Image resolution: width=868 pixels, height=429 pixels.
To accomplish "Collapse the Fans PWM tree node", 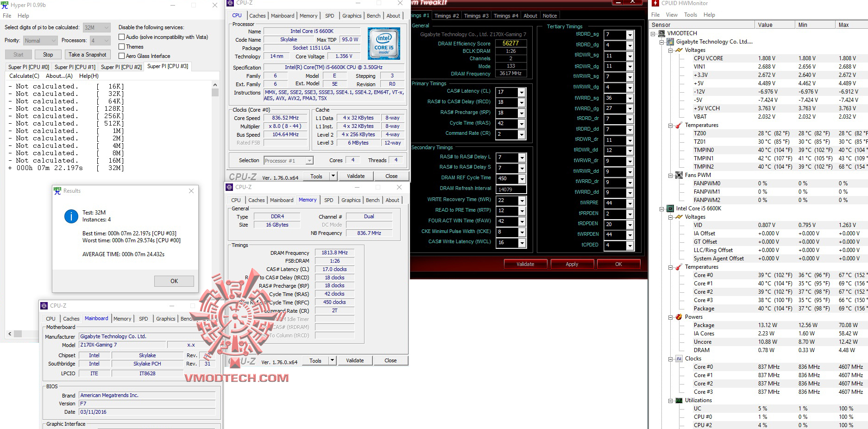I will tap(671, 175).
